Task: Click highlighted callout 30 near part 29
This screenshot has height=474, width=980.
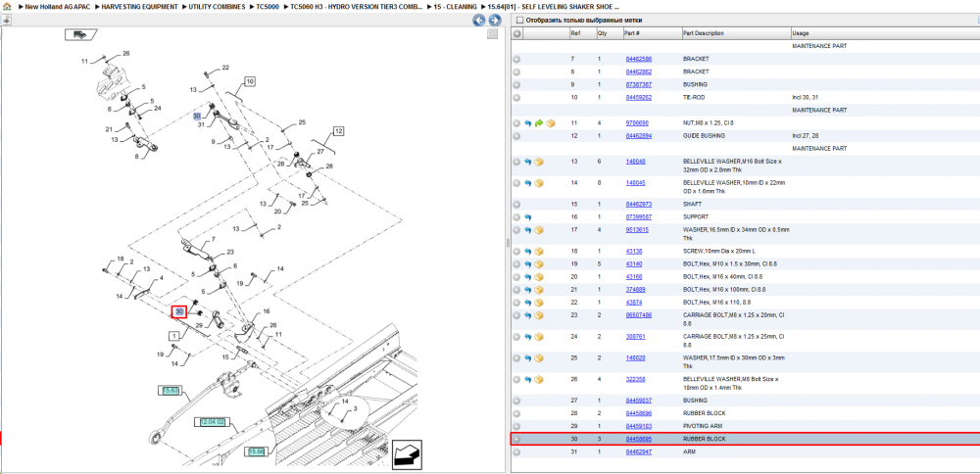Action: (x=180, y=311)
